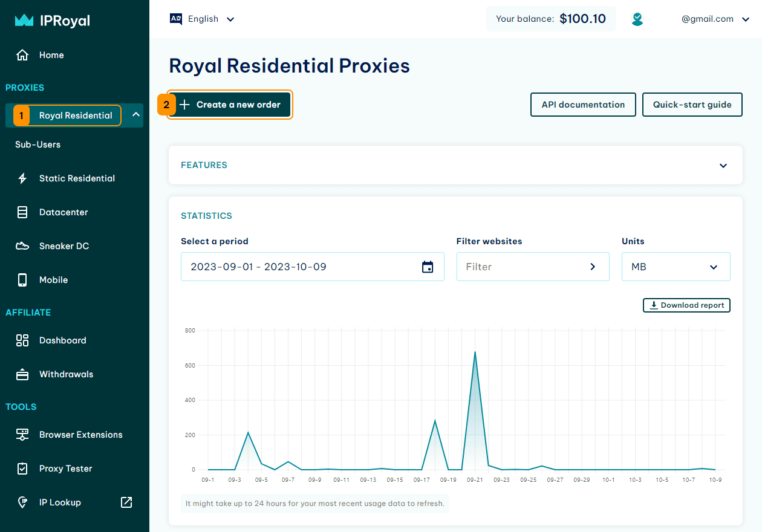Click the 09-18 spike on the chart
This screenshot has height=532, width=762.
pyautogui.click(x=435, y=421)
